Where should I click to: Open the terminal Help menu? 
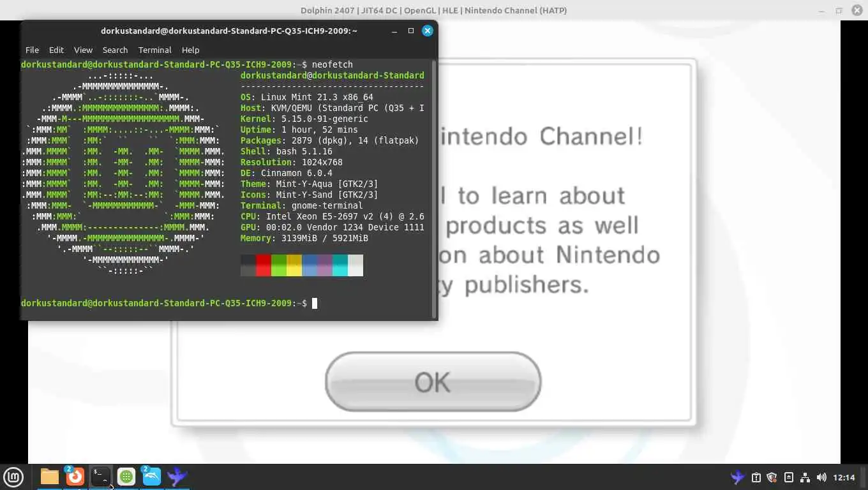[190, 50]
